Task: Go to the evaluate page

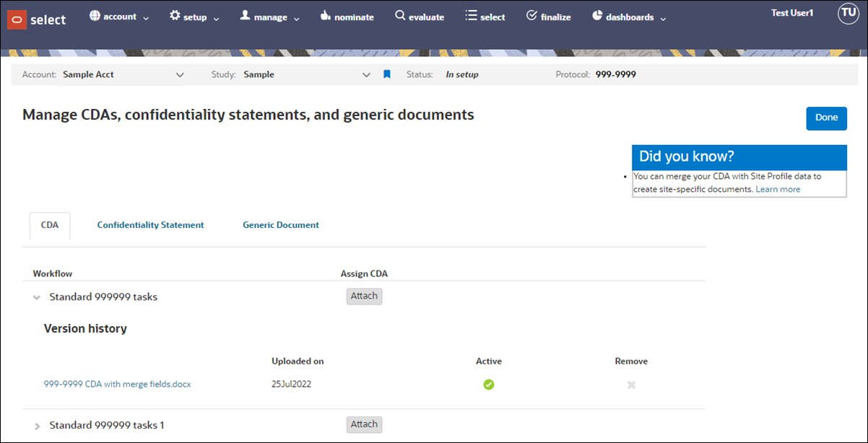Action: point(420,17)
